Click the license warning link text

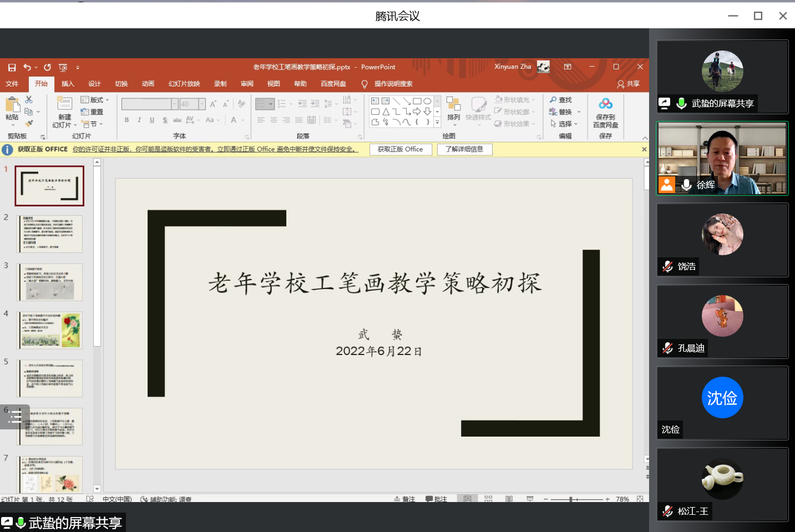tap(215, 149)
